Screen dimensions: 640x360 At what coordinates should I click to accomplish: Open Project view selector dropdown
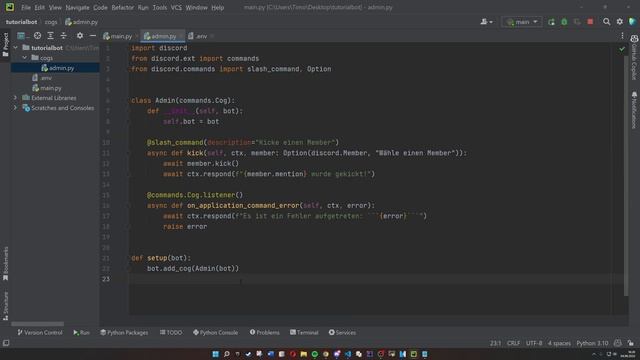pyautogui.click(x=22, y=36)
